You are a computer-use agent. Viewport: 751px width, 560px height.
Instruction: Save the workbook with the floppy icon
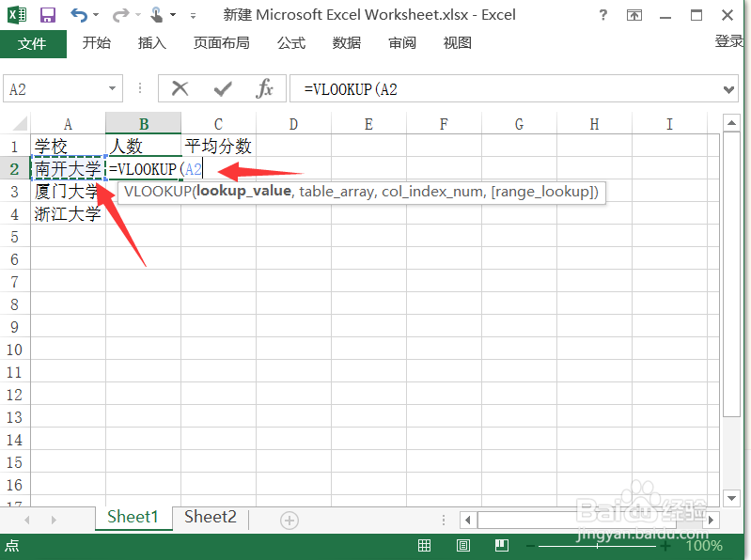click(47, 15)
